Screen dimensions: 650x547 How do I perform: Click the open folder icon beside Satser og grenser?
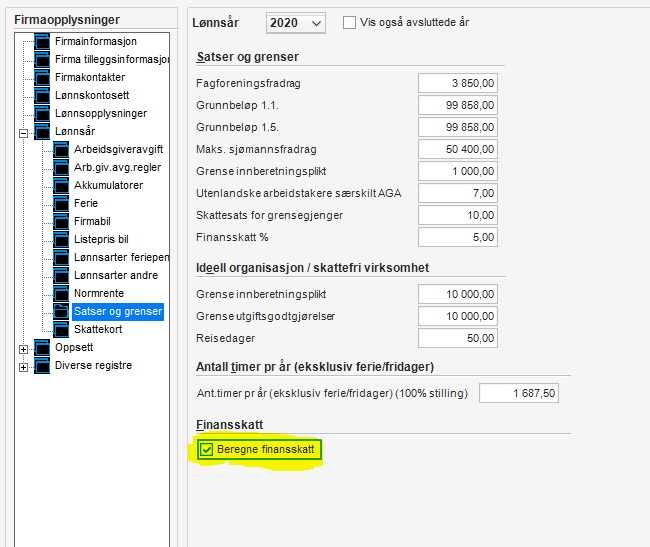click(61, 312)
